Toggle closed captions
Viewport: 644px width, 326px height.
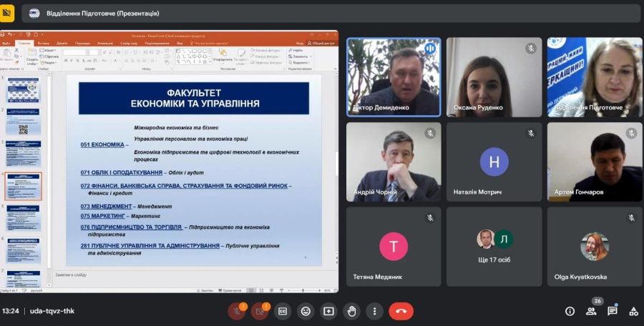[283, 311]
